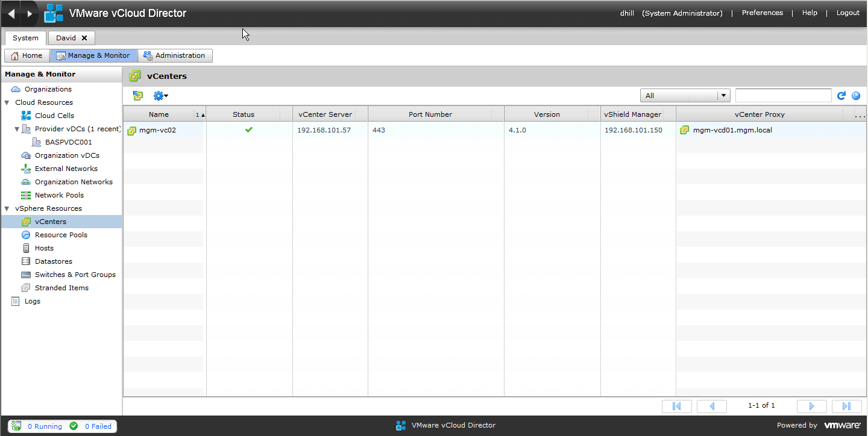The width and height of the screenshot is (868, 436).
Task: Open Preferences in the header
Action: click(x=763, y=13)
